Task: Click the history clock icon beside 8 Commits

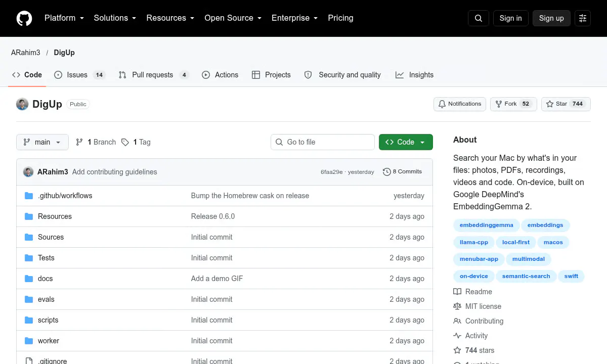Action: click(387, 172)
